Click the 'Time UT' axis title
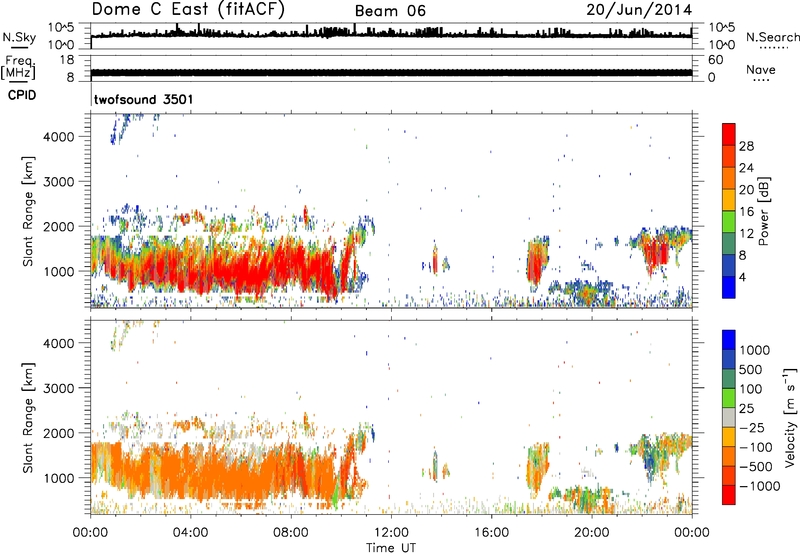Screen dimensions: 800x554 [x=391, y=547]
